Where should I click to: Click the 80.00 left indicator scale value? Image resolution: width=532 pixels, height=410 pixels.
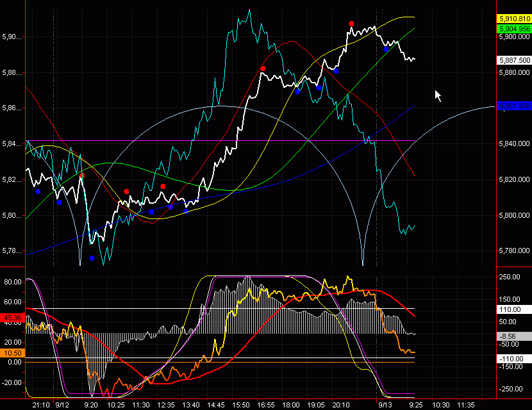coord(13,282)
